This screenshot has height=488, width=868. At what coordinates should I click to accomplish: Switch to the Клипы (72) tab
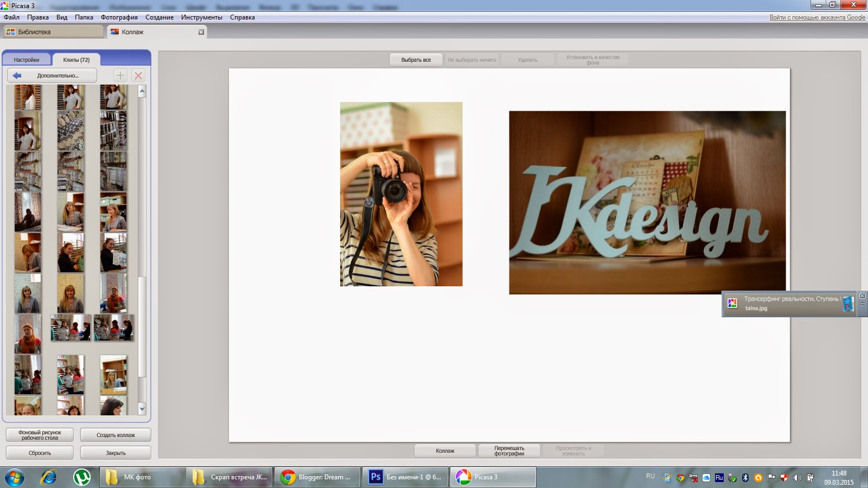76,60
